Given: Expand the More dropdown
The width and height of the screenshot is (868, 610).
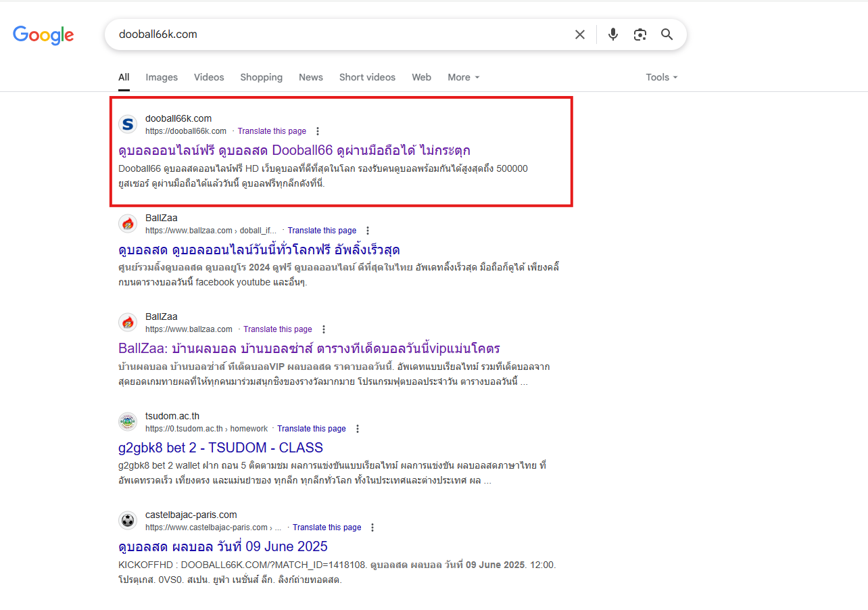Looking at the screenshot, I should 463,77.
